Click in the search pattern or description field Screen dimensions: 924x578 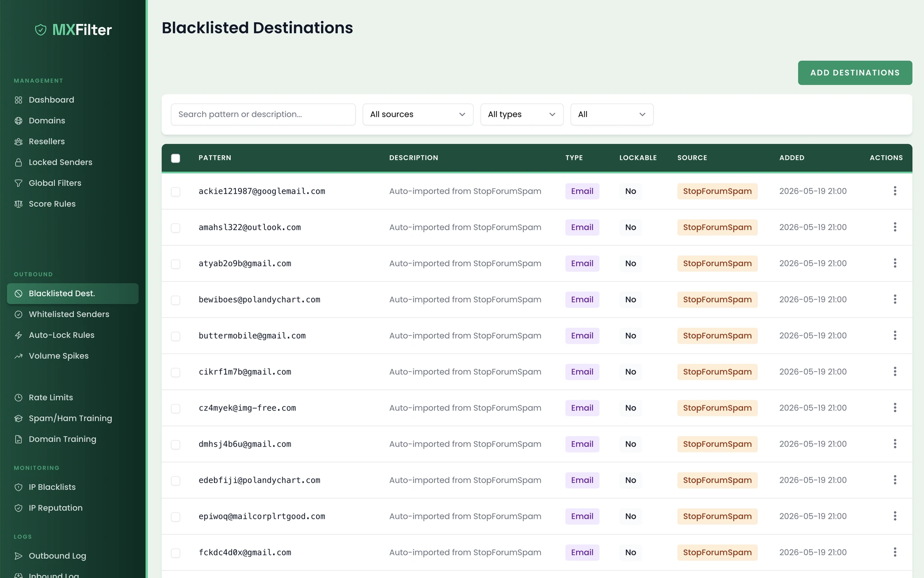point(263,114)
